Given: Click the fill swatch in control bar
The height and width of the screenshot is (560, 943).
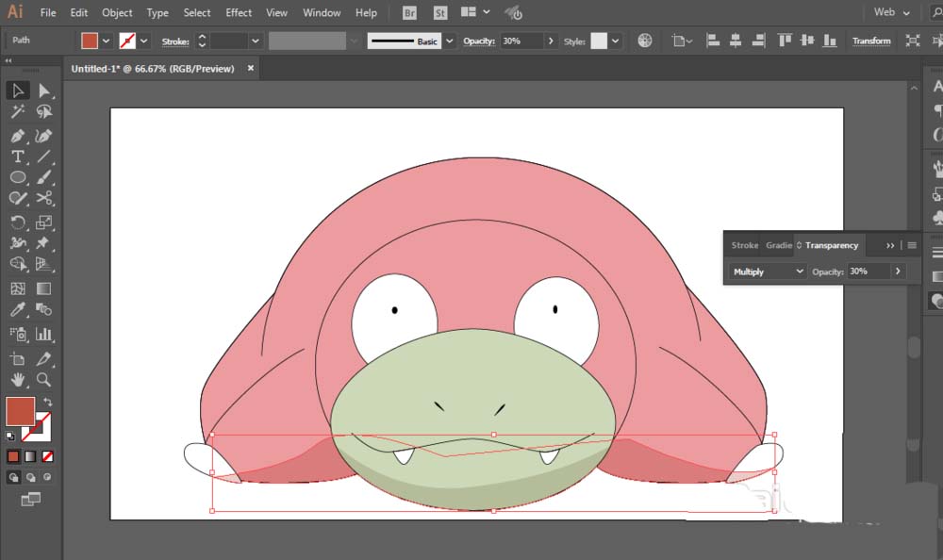Looking at the screenshot, I should (90, 41).
